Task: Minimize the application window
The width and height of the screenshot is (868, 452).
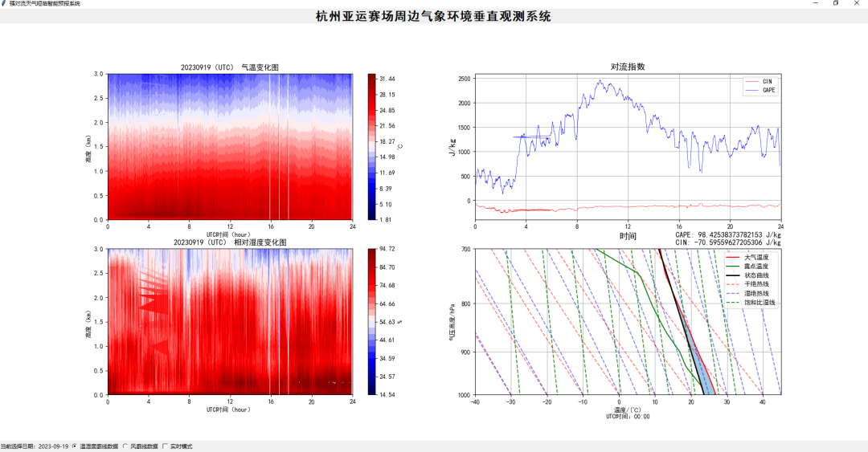Action: pos(816,3)
